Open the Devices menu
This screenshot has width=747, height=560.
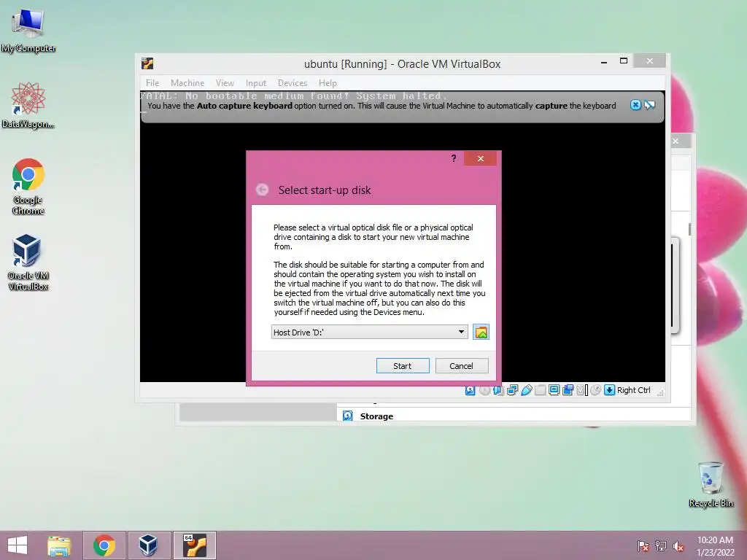[x=293, y=83]
